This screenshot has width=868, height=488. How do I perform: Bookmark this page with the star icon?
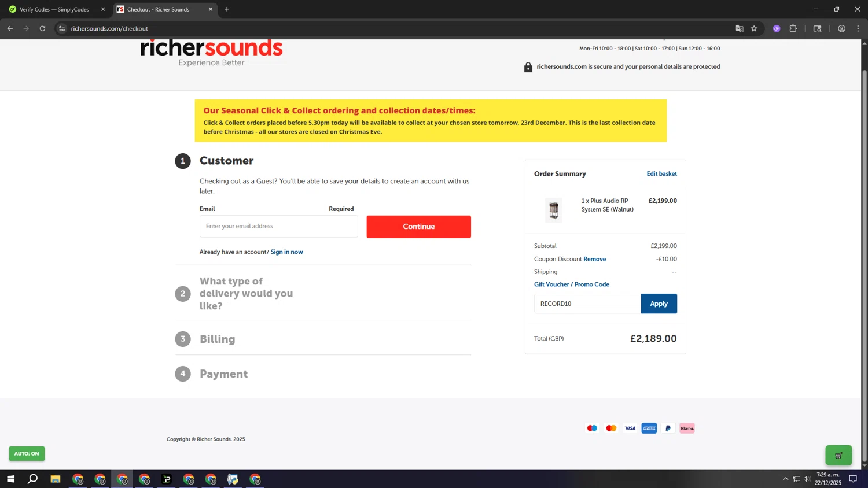[x=754, y=28]
